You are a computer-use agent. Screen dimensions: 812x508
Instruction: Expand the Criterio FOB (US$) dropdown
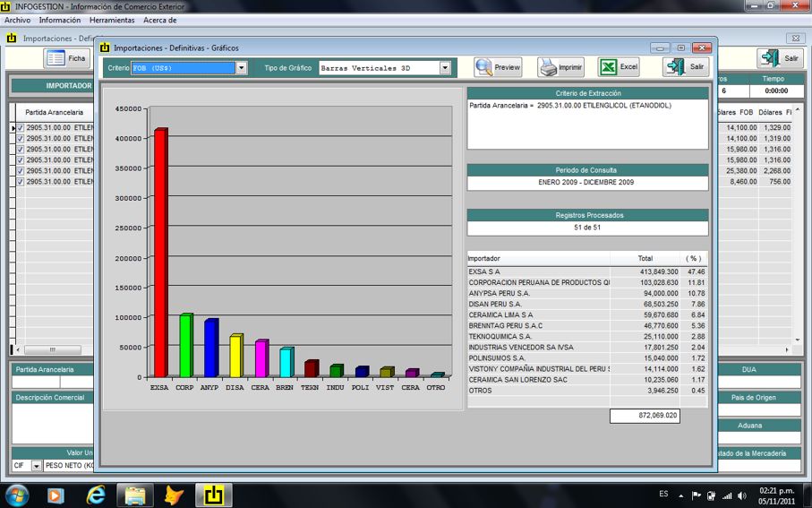241,68
